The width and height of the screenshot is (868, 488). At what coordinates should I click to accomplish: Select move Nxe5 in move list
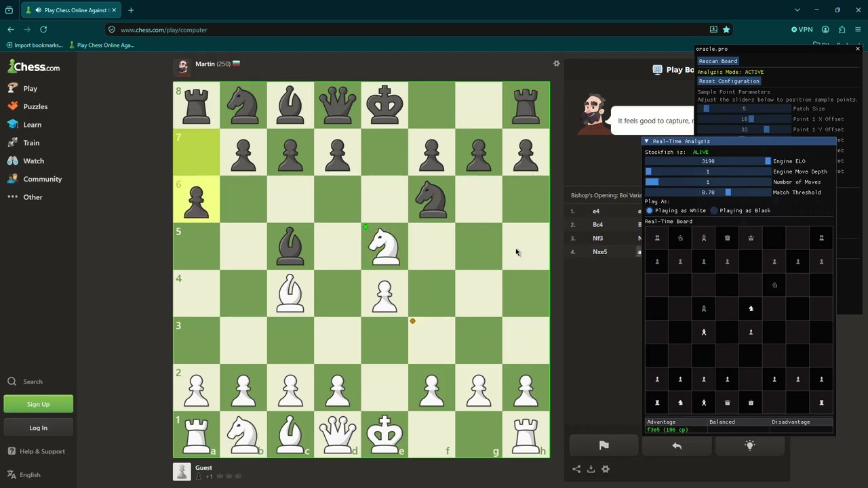(x=599, y=252)
